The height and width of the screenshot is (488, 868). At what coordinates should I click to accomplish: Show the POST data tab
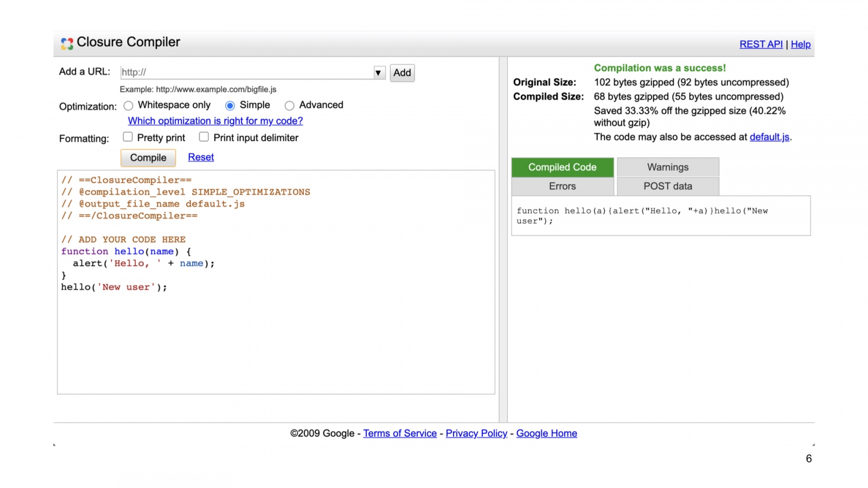668,186
